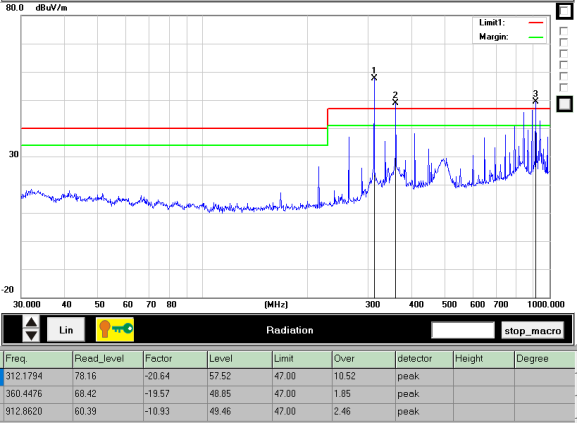This screenshot has height=423, width=577.
Task: Click the -10.93 factor cell
Action: (x=175, y=412)
